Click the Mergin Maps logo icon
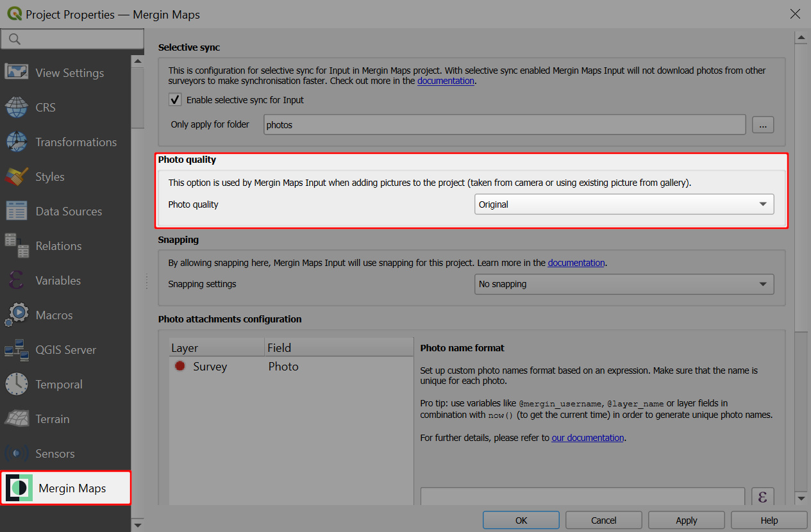The height and width of the screenshot is (532, 811). point(19,488)
